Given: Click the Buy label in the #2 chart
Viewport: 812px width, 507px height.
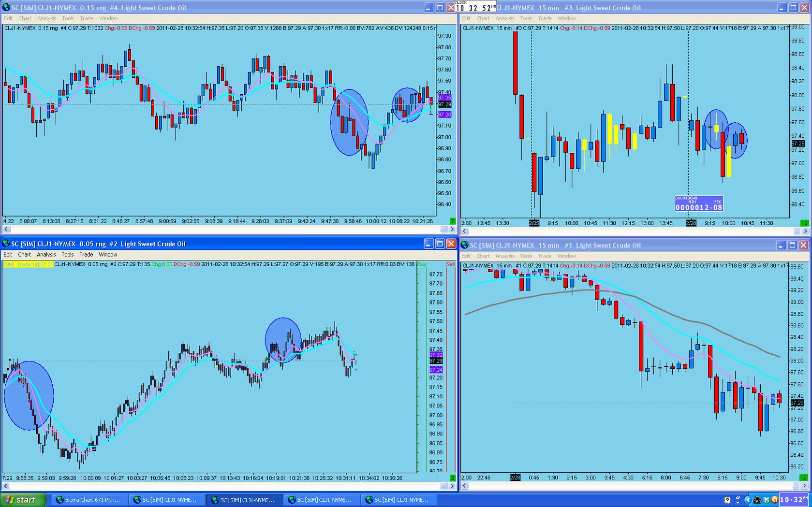Looking at the screenshot, I should [x=422, y=264].
